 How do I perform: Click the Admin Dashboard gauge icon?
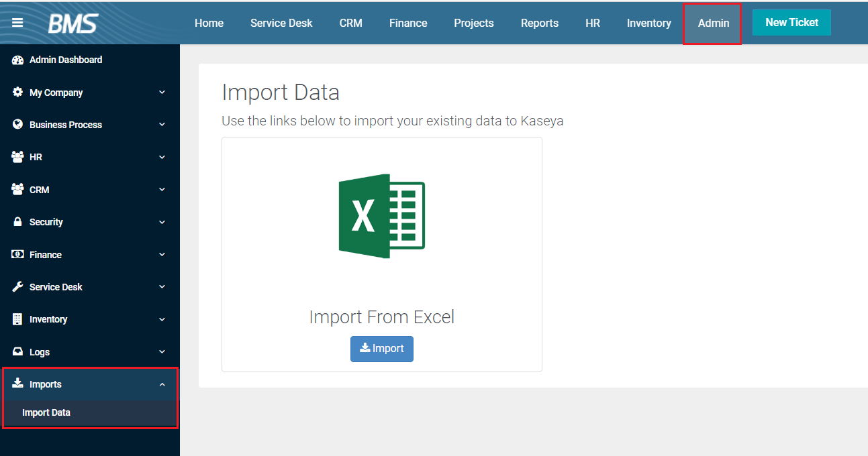tap(18, 60)
